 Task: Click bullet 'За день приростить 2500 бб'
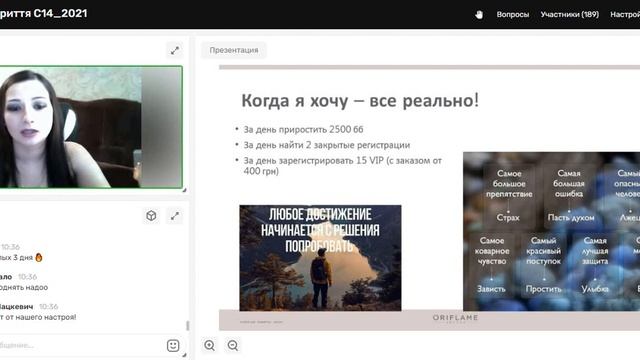(303, 129)
